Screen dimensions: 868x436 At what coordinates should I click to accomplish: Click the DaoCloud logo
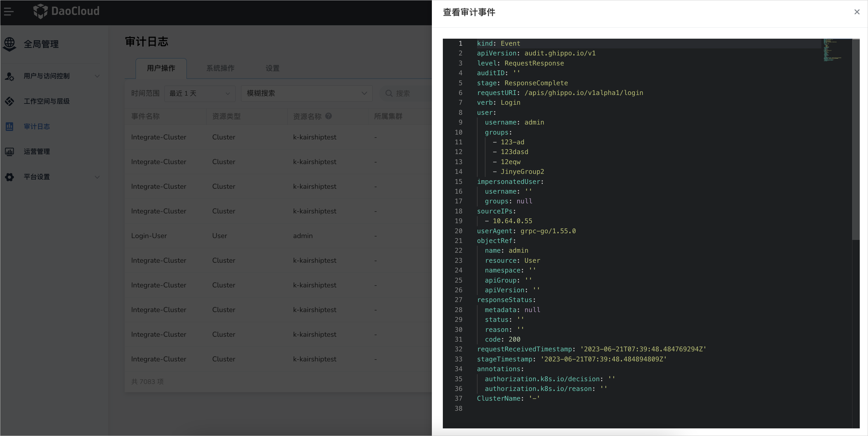pyautogui.click(x=66, y=11)
